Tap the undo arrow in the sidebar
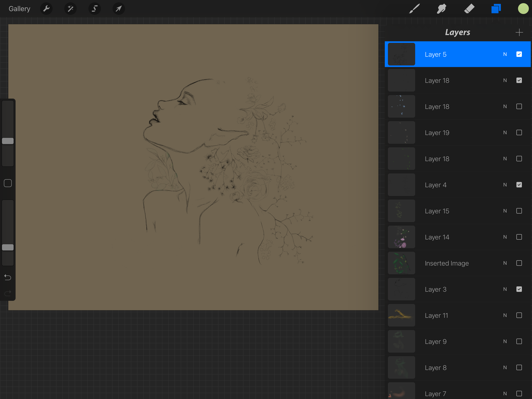 (x=8, y=277)
